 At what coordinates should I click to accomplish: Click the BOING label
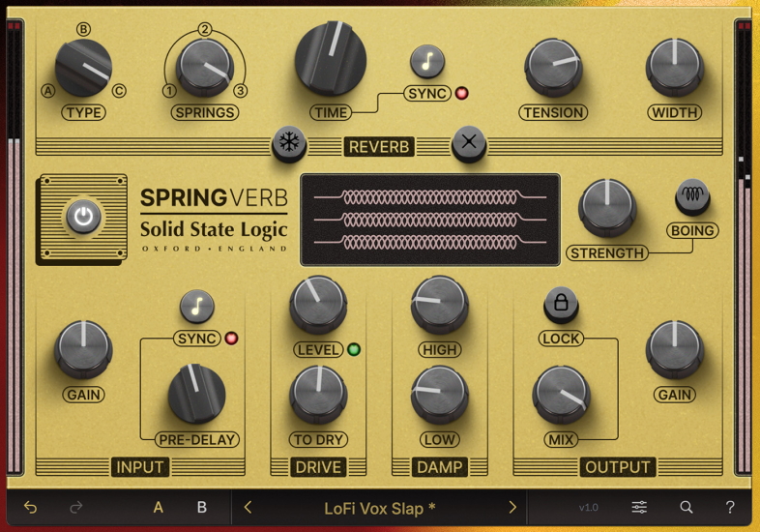[692, 230]
